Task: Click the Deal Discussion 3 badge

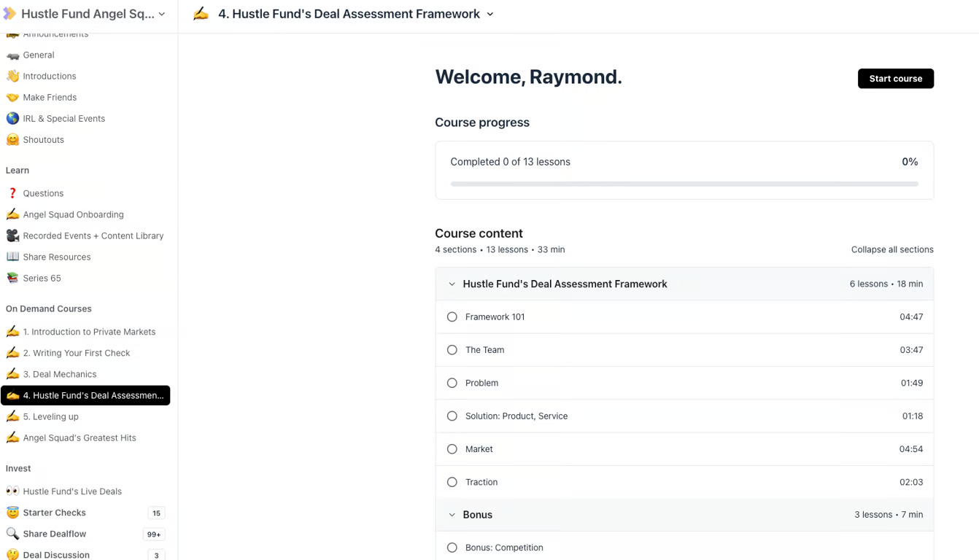Action: click(156, 555)
